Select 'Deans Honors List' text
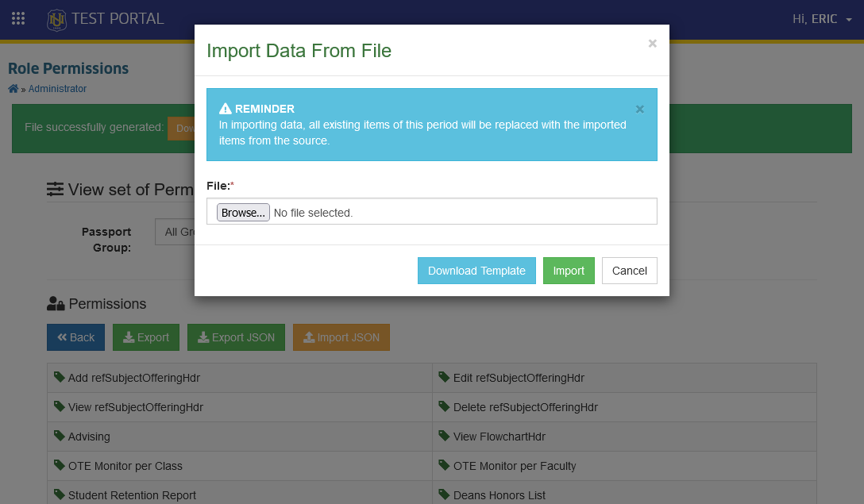 tap(499, 495)
